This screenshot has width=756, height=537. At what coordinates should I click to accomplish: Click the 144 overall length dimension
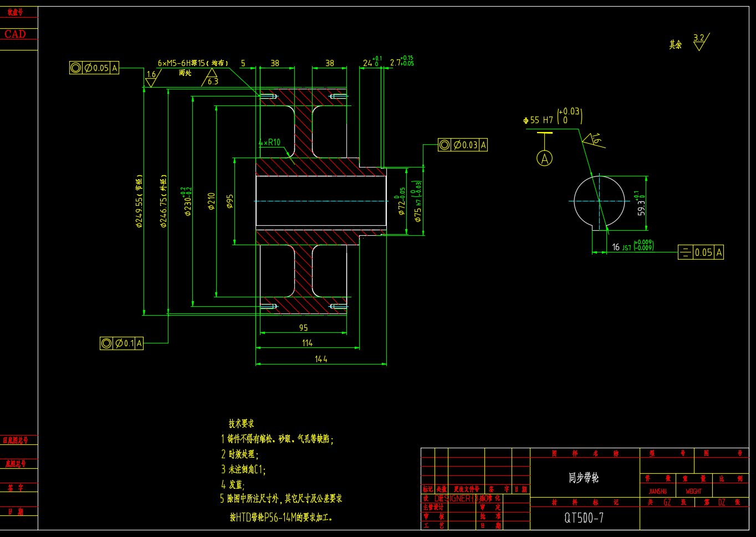click(321, 359)
